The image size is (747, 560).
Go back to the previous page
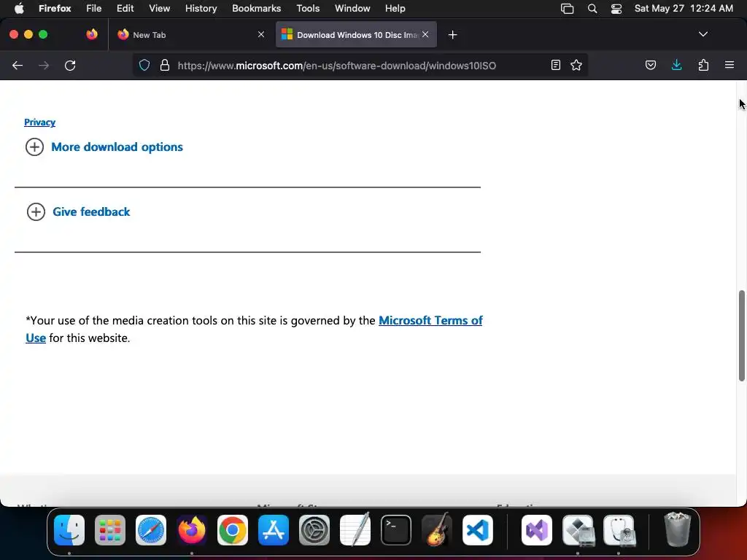click(x=18, y=65)
